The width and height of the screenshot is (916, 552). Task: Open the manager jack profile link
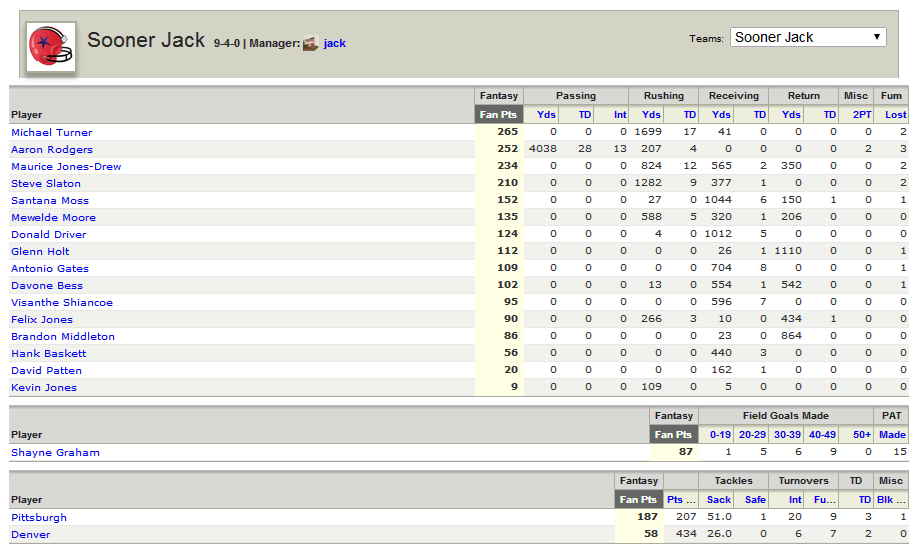pyautogui.click(x=335, y=43)
